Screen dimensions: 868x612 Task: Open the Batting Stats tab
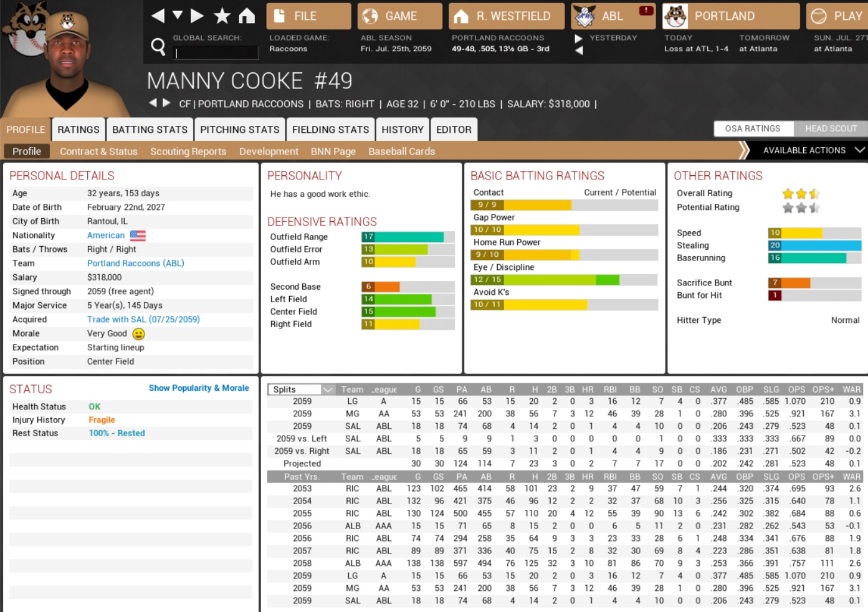[150, 130]
